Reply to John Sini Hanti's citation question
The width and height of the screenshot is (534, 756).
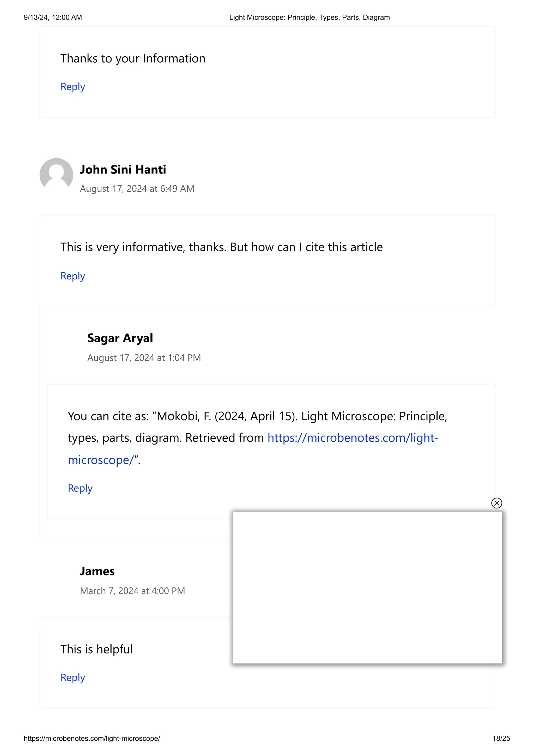pyautogui.click(x=73, y=275)
